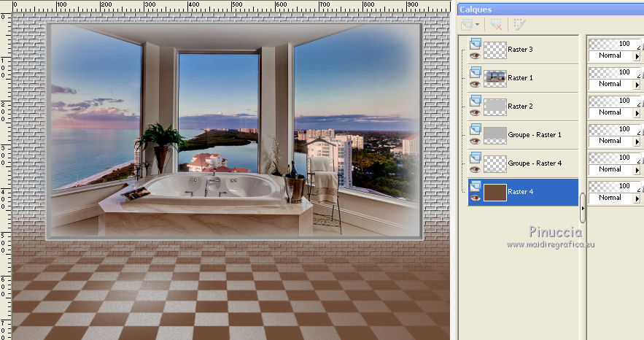Select the layer named Groupe - Raster 4
Image resolution: width=644 pixels, height=340 pixels.
(535, 163)
